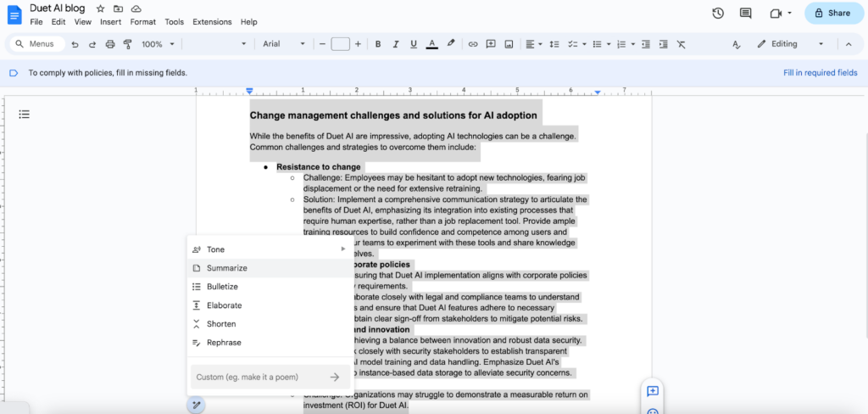
Task: Clear formatting
Action: pyautogui.click(x=681, y=44)
